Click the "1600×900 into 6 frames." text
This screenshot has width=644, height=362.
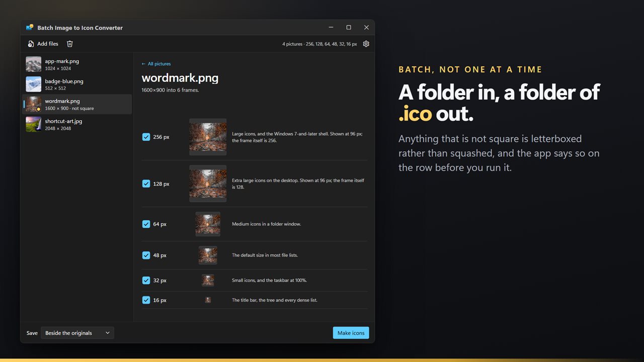point(171,90)
